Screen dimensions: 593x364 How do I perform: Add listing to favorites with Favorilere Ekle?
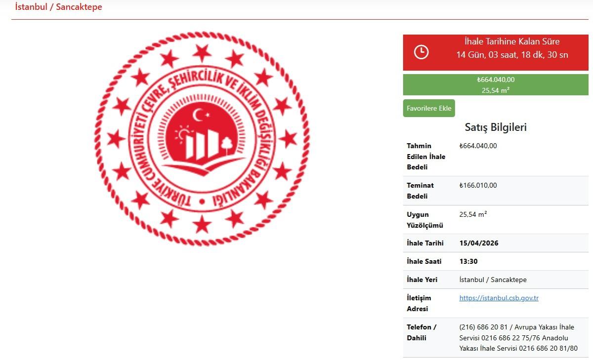tap(429, 108)
